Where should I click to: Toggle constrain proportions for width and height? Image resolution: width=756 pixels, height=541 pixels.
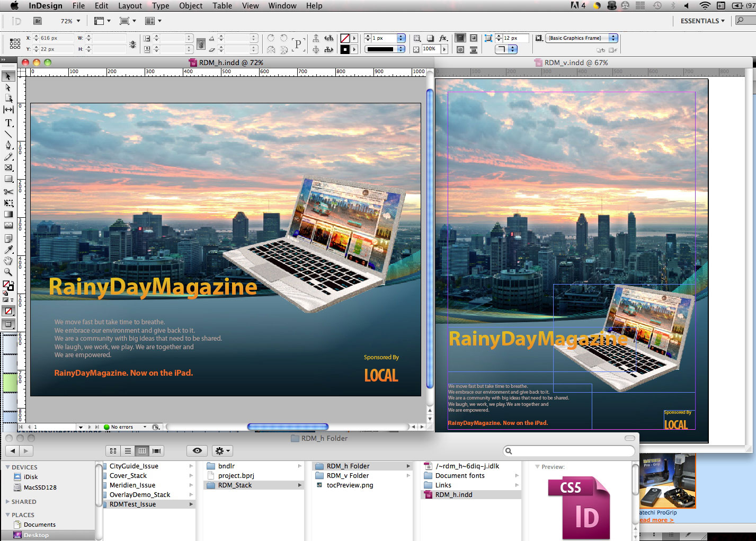coord(132,44)
